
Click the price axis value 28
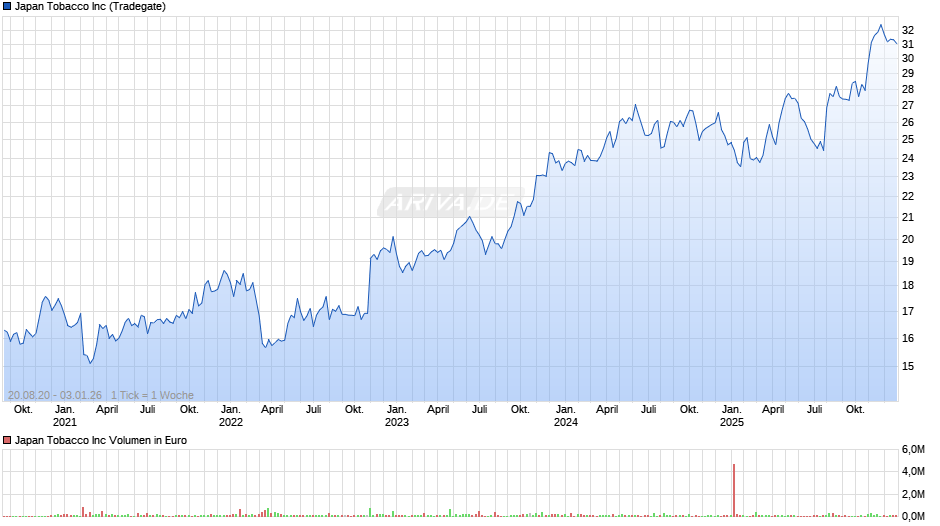pos(908,89)
